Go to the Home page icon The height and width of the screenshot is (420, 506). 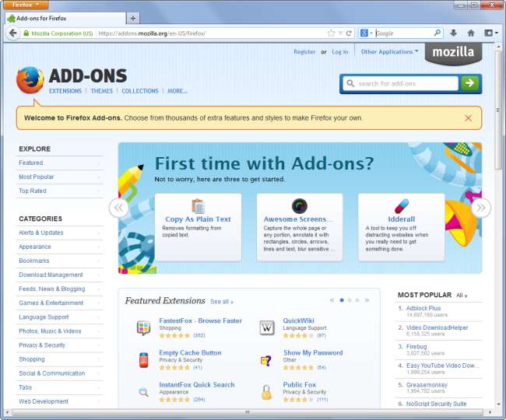coord(471,33)
